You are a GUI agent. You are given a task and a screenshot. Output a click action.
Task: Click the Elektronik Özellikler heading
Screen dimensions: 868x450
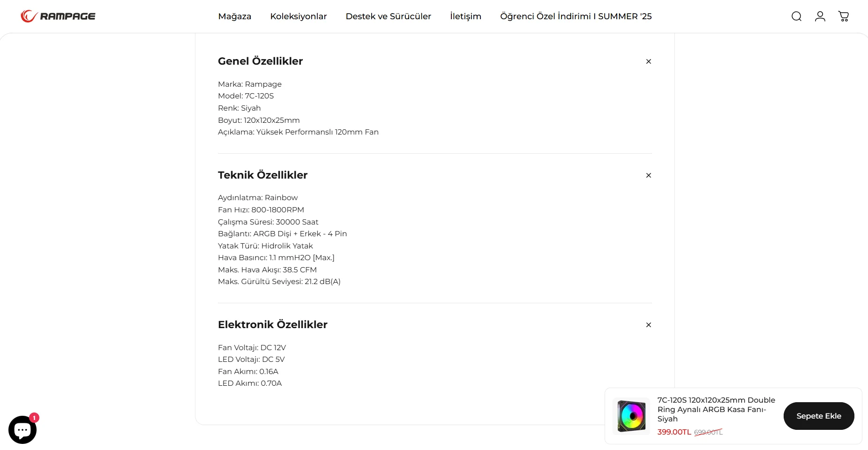point(272,325)
